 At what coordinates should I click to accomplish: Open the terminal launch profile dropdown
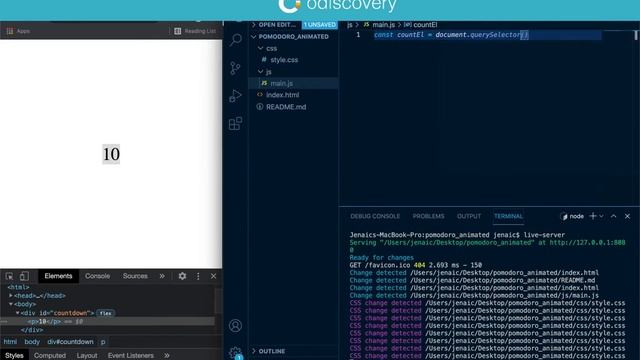pyautogui.click(x=601, y=216)
